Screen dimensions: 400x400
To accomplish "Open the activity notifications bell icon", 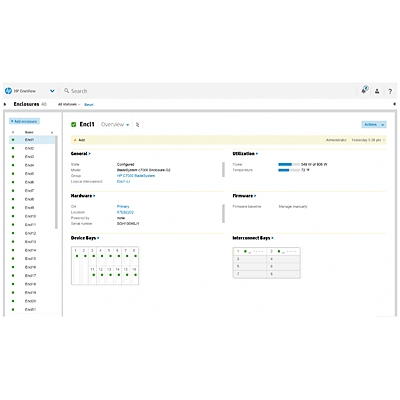I will (x=364, y=90).
